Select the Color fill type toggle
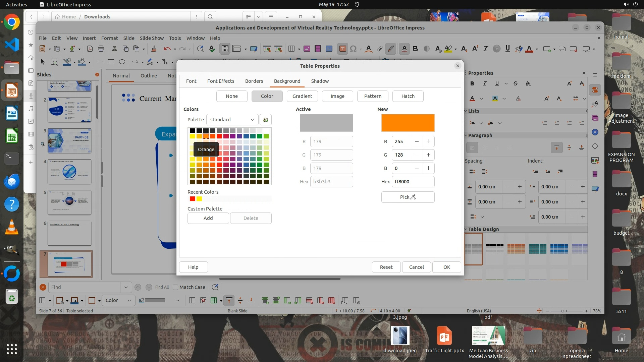The width and height of the screenshot is (644, 362). coord(267,96)
